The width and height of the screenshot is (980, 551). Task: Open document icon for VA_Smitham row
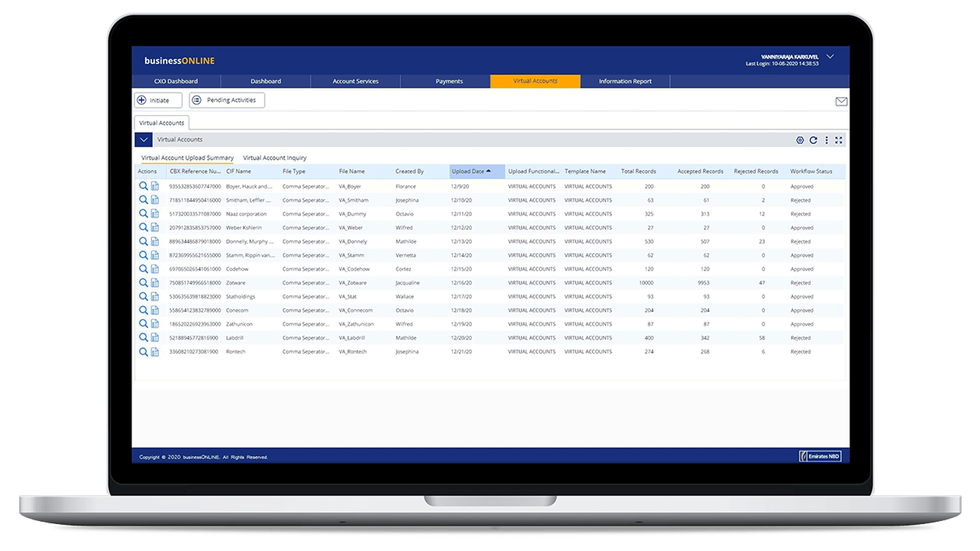155,200
